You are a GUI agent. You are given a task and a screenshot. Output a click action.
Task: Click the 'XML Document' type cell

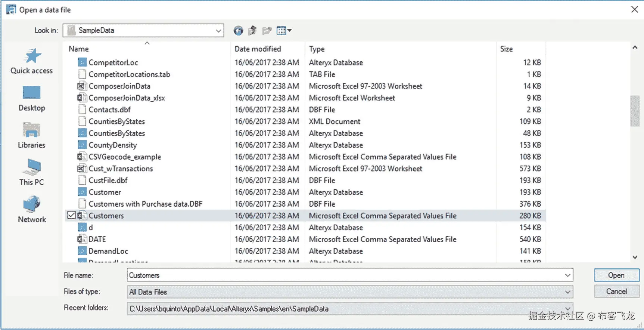[x=335, y=121]
